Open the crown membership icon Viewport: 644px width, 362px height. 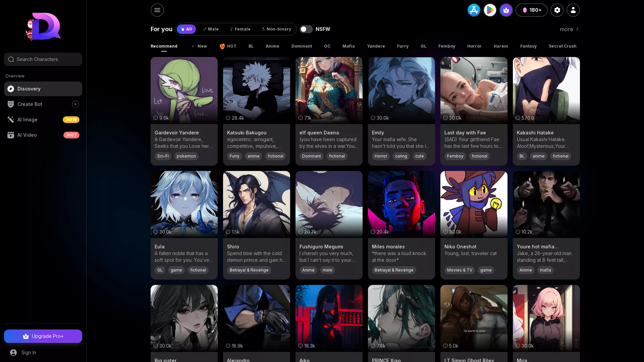click(x=506, y=10)
